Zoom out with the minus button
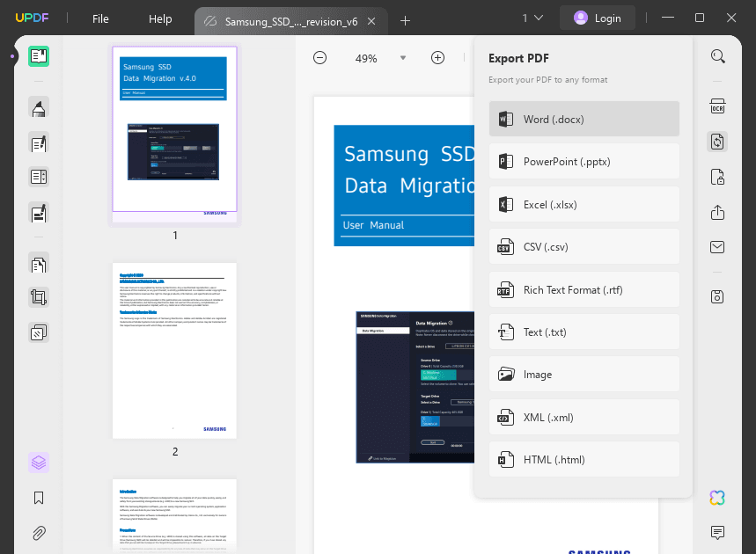 319,58
